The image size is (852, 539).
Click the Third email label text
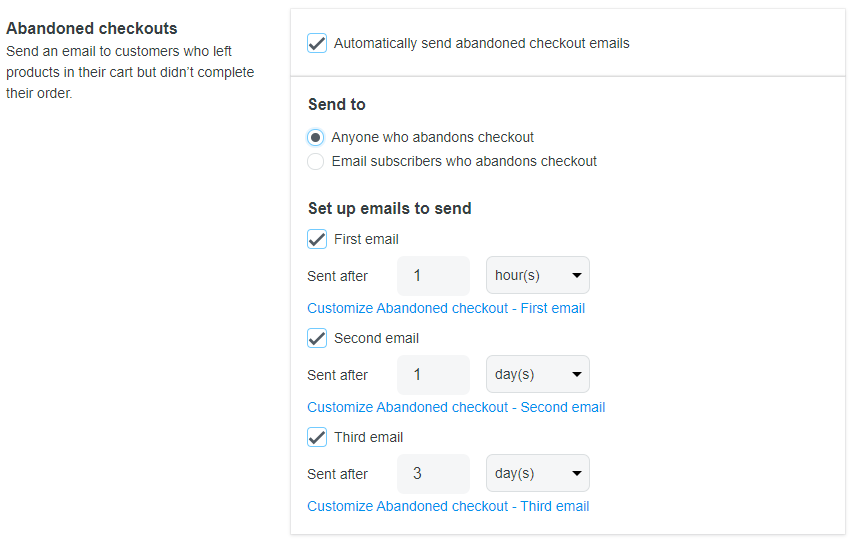click(x=368, y=437)
